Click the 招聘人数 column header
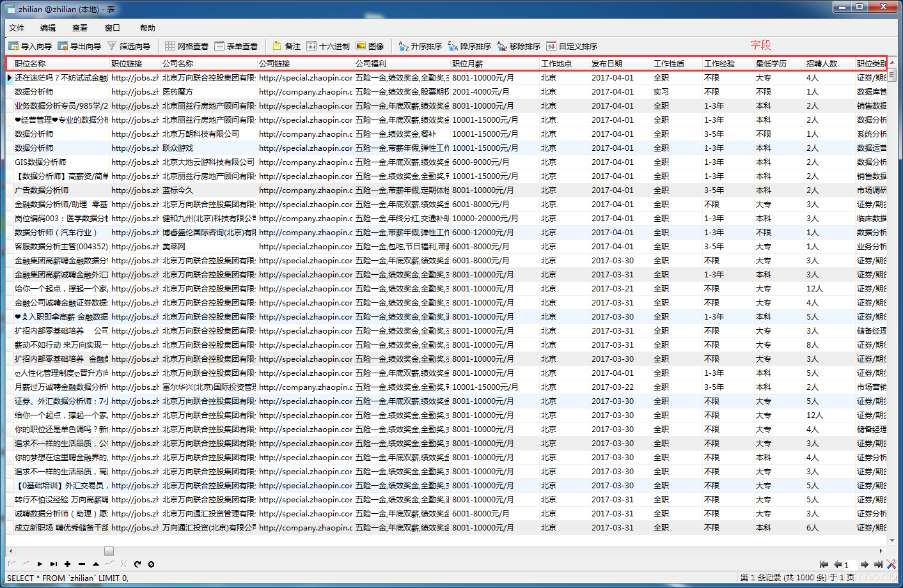Screen dimensions: 903x588 pyautogui.click(x=830, y=63)
